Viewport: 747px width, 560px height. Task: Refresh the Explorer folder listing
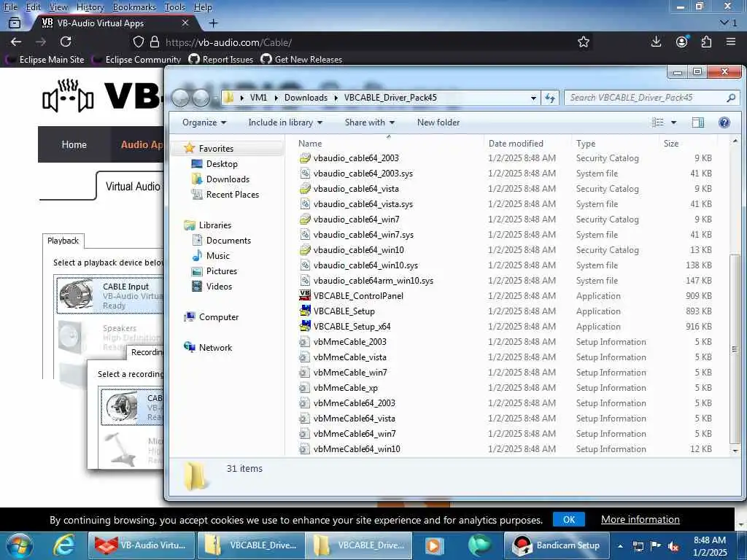tap(550, 98)
